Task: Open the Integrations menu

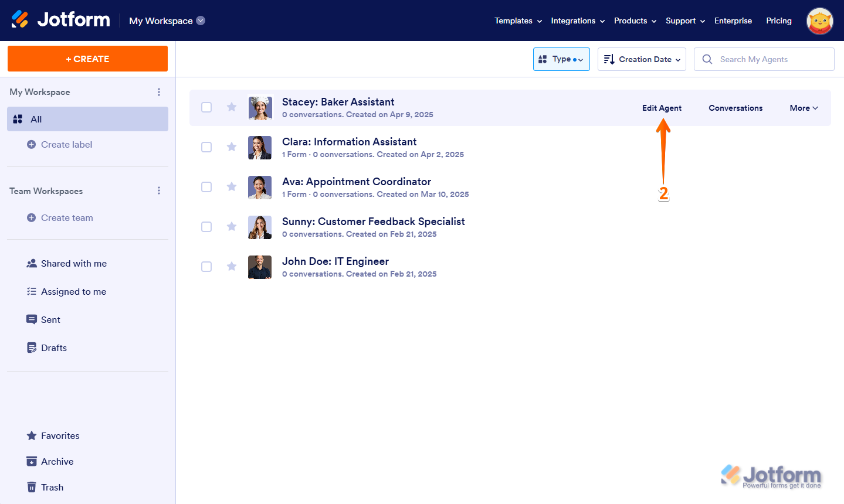Action: pos(578,21)
